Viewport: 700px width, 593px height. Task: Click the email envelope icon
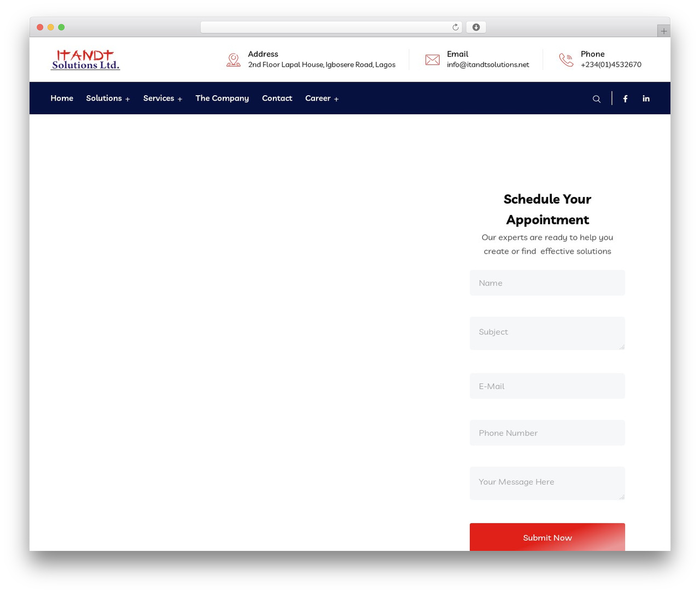click(x=433, y=60)
